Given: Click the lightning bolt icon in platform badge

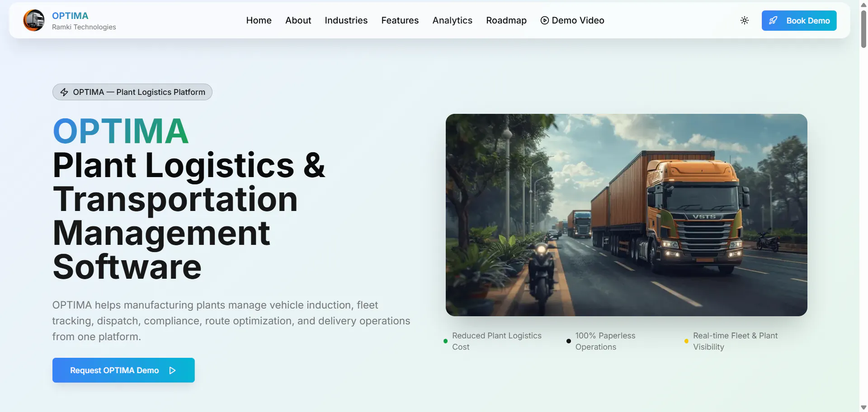Looking at the screenshot, I should [x=64, y=92].
